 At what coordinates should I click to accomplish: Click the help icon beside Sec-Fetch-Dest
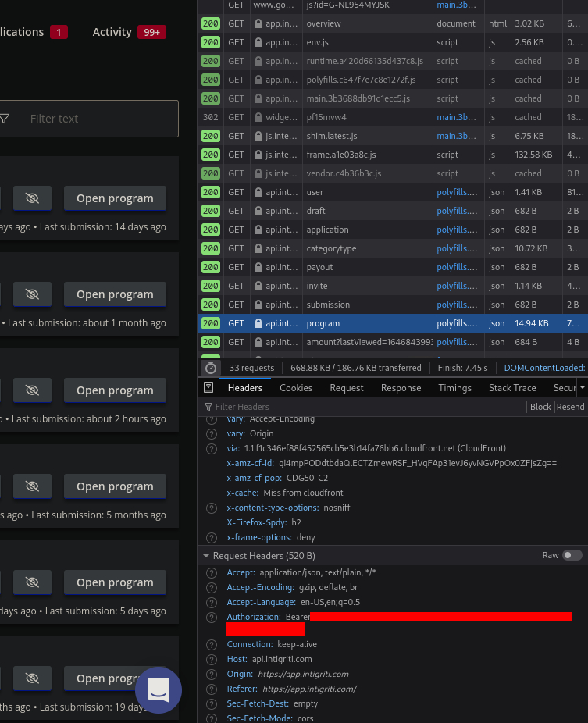pyautogui.click(x=212, y=704)
